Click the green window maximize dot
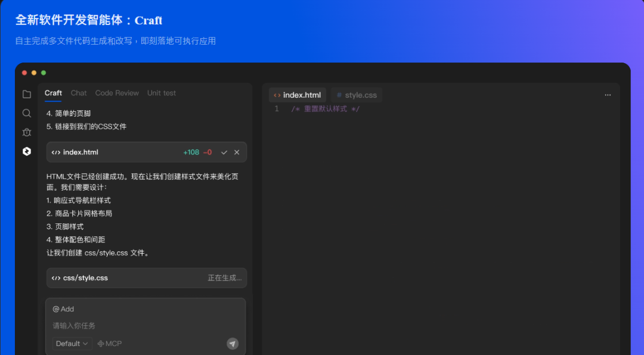This screenshot has width=644, height=355. click(44, 73)
